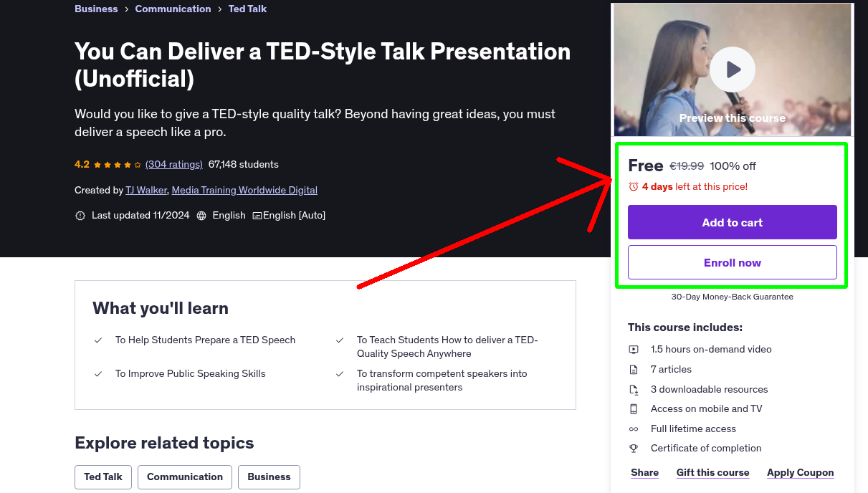
Task: Click the Add to cart button
Action: click(x=733, y=222)
